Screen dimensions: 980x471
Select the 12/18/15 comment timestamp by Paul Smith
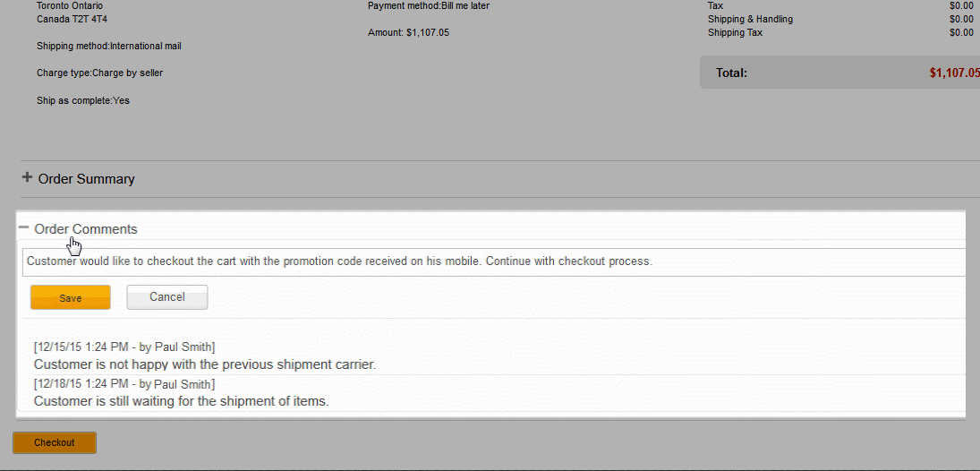point(124,384)
